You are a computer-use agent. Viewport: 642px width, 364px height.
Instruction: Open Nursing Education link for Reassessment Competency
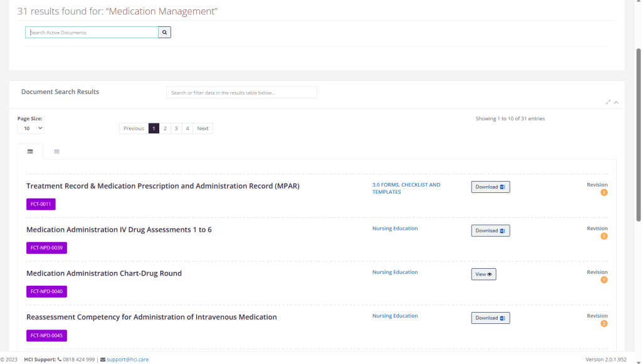[x=395, y=316]
